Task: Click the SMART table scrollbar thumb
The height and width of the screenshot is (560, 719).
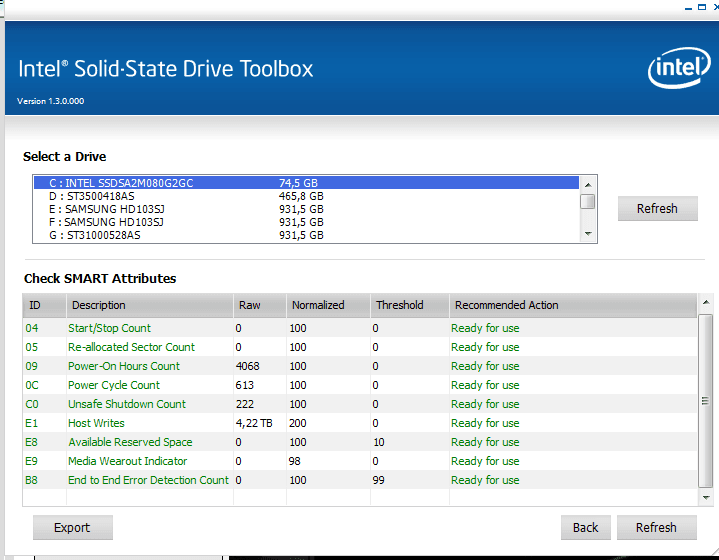Action: pos(706,401)
